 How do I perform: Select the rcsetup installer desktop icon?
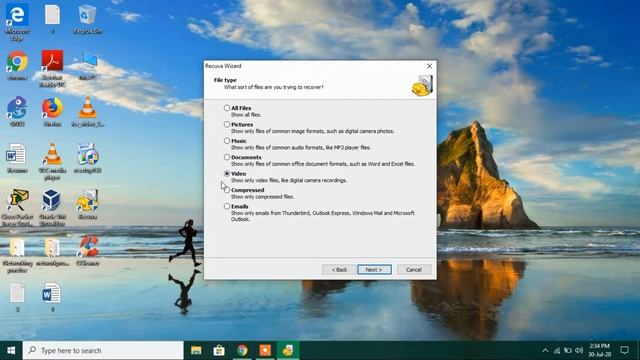click(x=87, y=158)
